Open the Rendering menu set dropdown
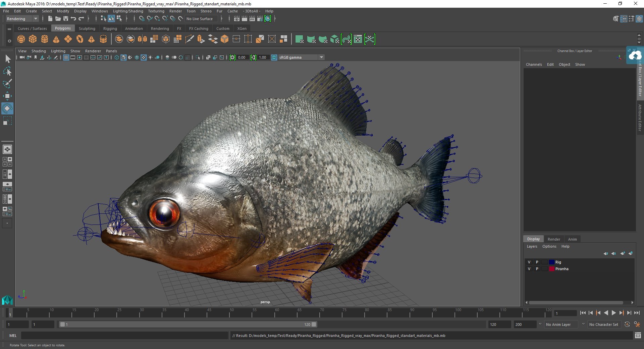 22,19
